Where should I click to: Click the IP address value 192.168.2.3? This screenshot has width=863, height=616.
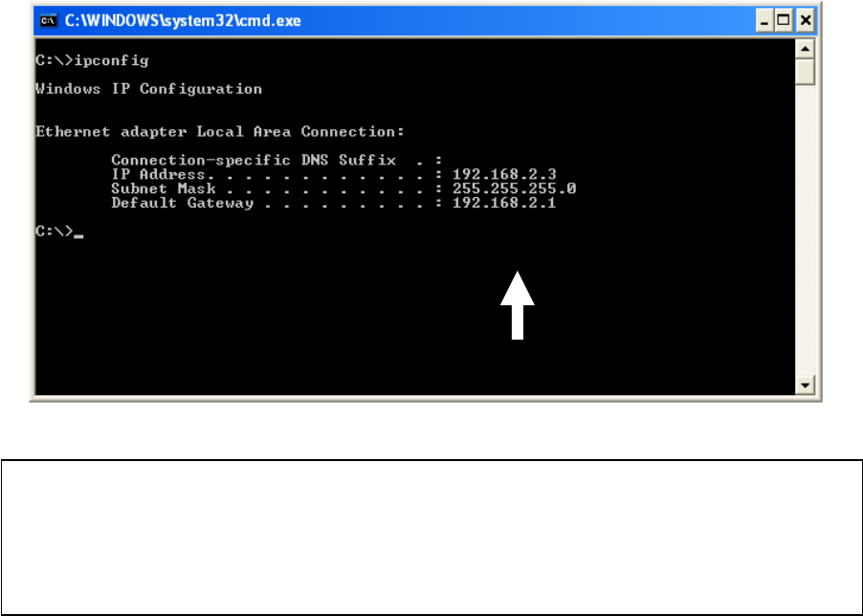[x=504, y=174]
